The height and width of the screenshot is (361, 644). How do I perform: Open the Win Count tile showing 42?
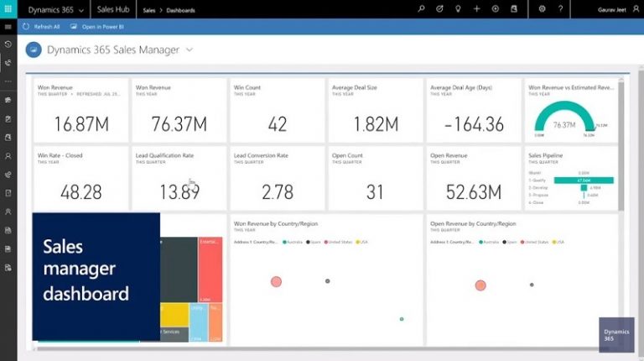278,110
